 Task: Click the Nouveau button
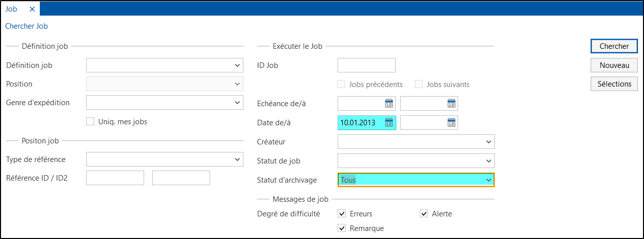click(x=614, y=65)
